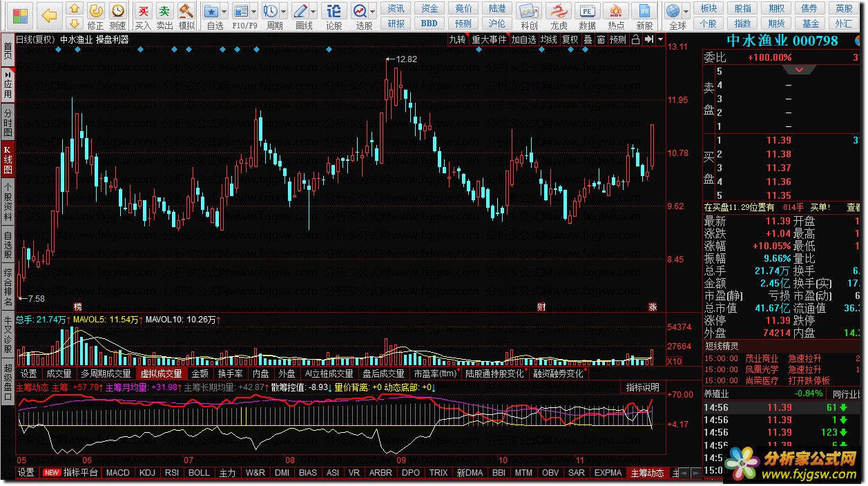This screenshot has height=486, width=868.
Task: Click the NEW badge beside 指标平台
Action: pyautogui.click(x=52, y=473)
